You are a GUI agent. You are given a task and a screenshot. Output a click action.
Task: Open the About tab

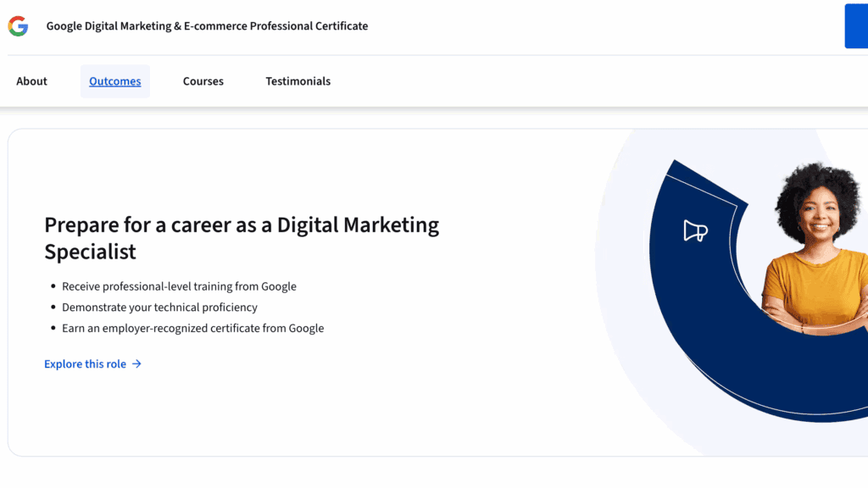pyautogui.click(x=31, y=81)
